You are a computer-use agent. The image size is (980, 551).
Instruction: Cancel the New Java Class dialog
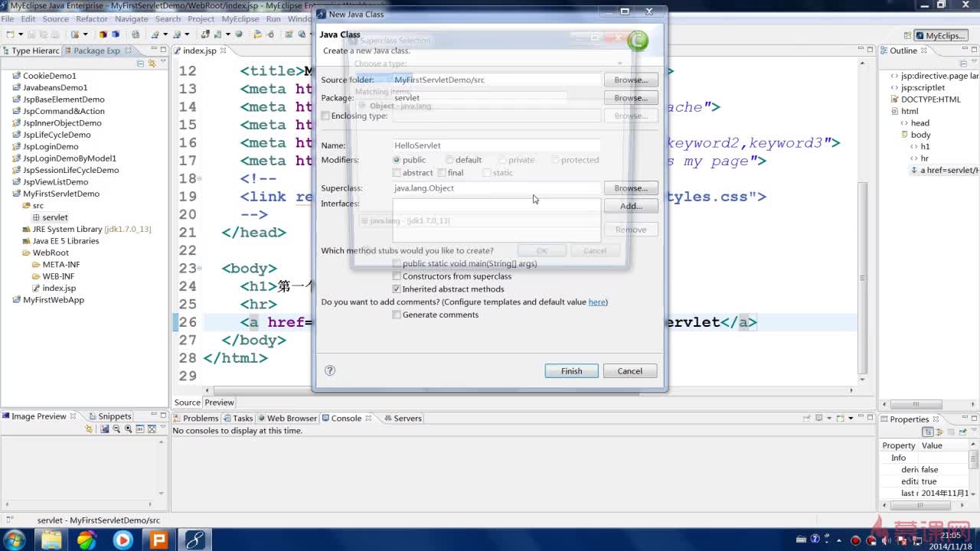[630, 371]
